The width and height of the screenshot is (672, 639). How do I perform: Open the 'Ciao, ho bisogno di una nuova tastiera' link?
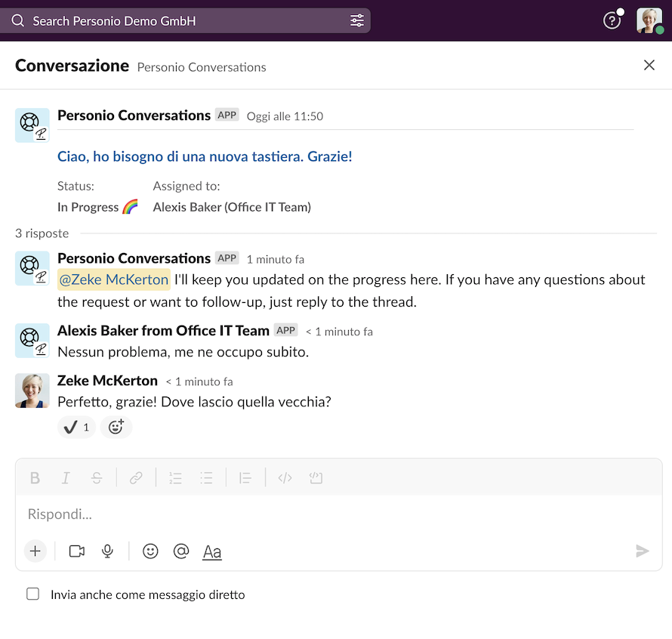205,156
